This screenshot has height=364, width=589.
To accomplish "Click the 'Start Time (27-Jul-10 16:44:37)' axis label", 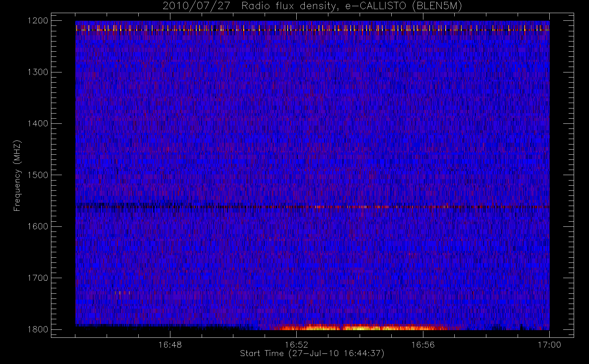I will [x=312, y=353].
